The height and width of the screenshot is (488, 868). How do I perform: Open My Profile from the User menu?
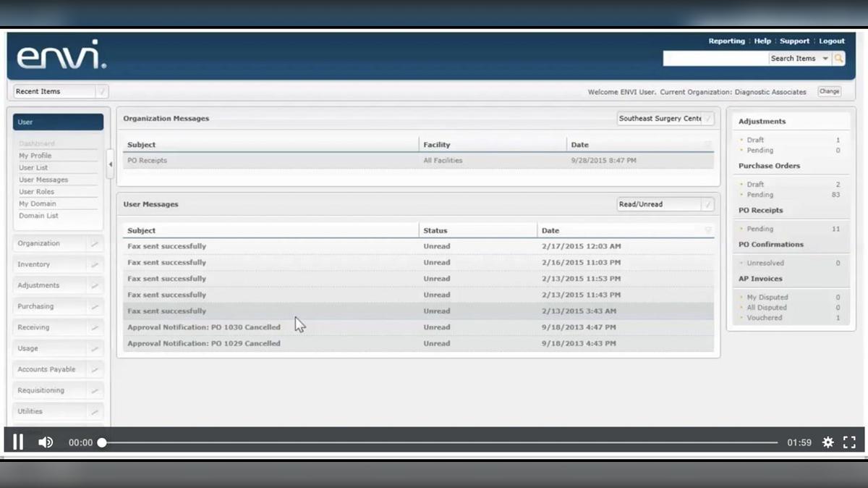(x=35, y=155)
